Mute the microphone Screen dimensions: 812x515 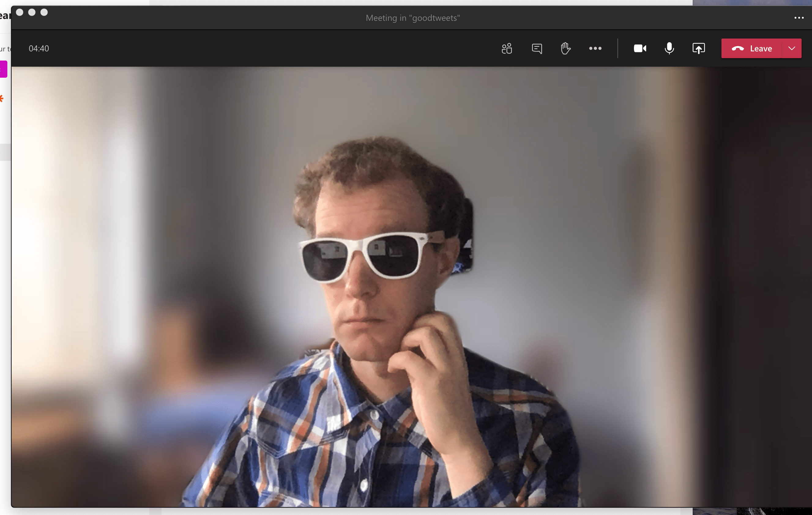point(669,49)
